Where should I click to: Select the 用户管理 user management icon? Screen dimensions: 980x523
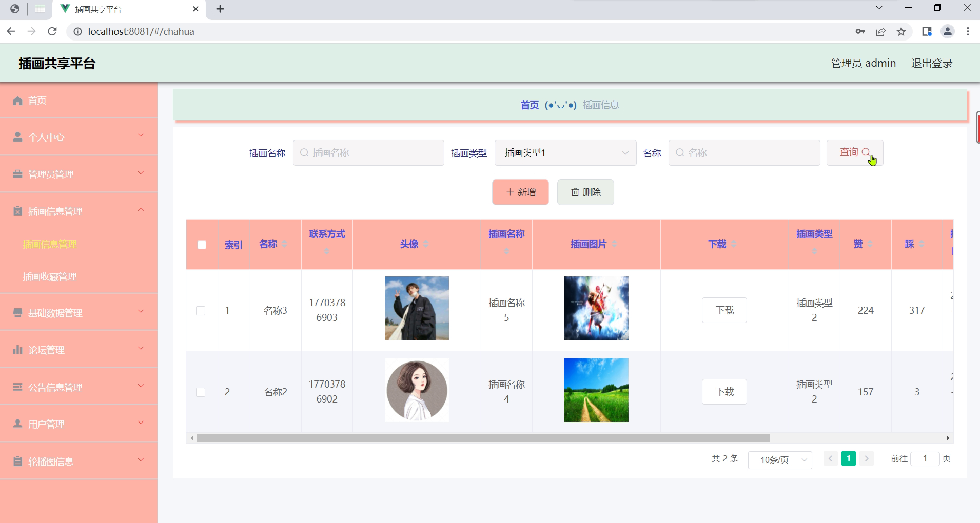point(17,424)
